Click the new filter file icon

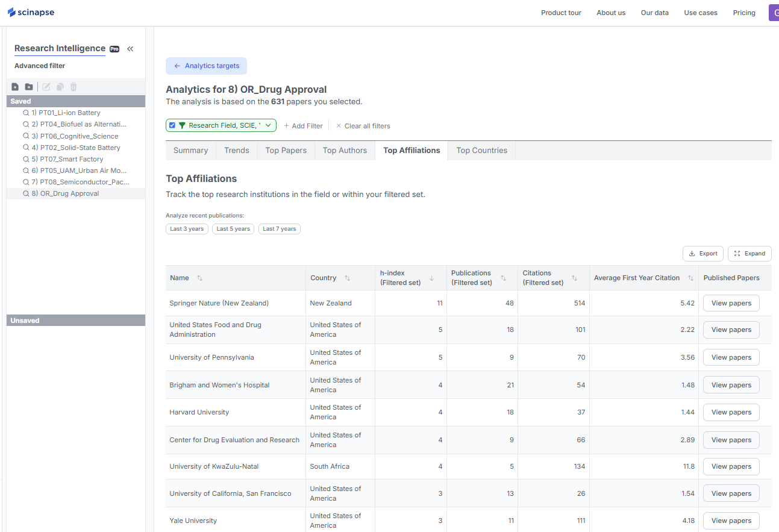pos(15,87)
